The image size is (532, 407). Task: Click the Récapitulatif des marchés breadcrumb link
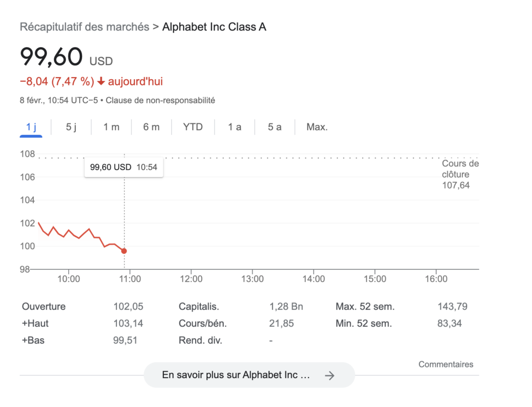84,27
